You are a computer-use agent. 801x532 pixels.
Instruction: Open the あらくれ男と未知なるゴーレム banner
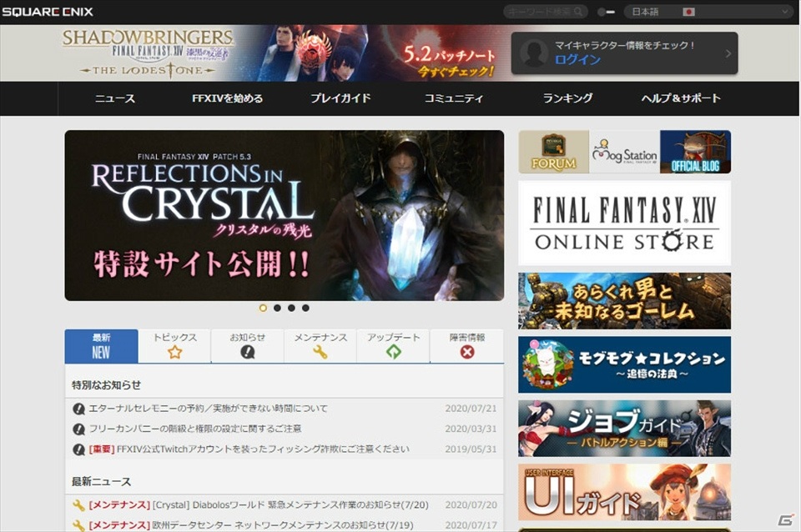pos(624,301)
